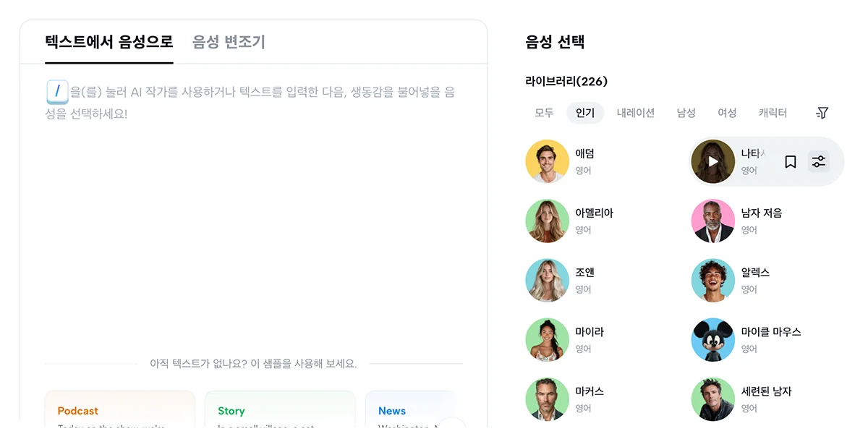Click the 마이클 마우스 Mickey avatar

click(x=712, y=340)
